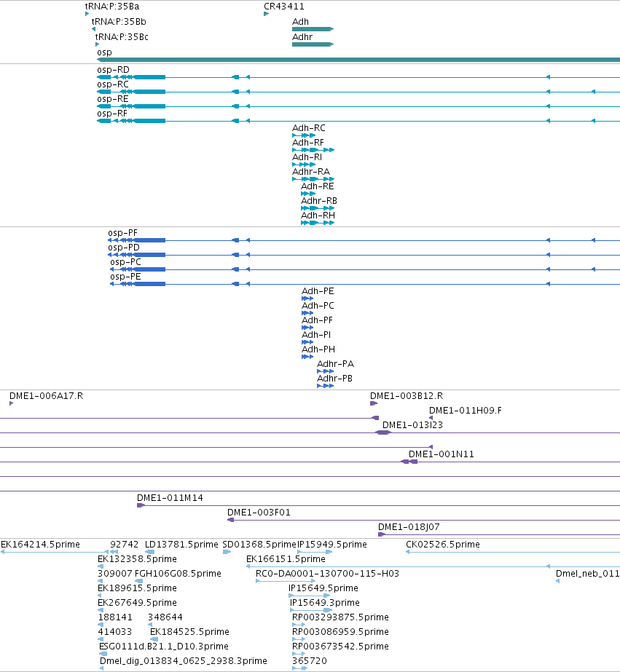Select the Adh-RC transcript
The image size is (620, 672).
tap(304, 135)
